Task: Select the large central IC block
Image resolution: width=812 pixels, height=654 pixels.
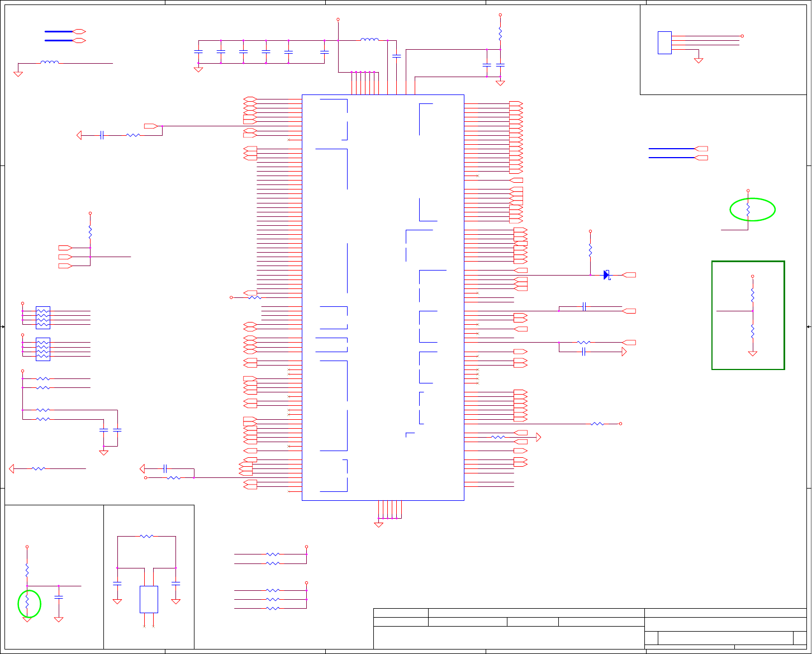Action: (x=383, y=297)
